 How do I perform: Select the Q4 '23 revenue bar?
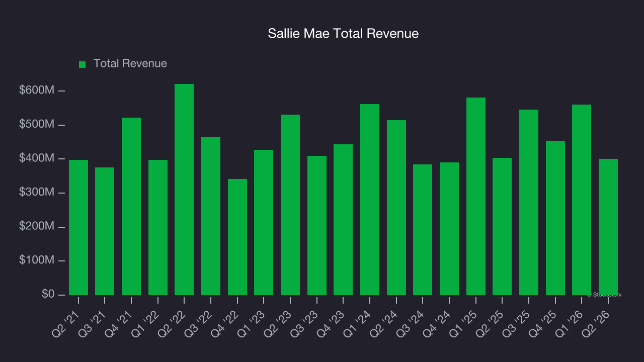tap(343, 220)
